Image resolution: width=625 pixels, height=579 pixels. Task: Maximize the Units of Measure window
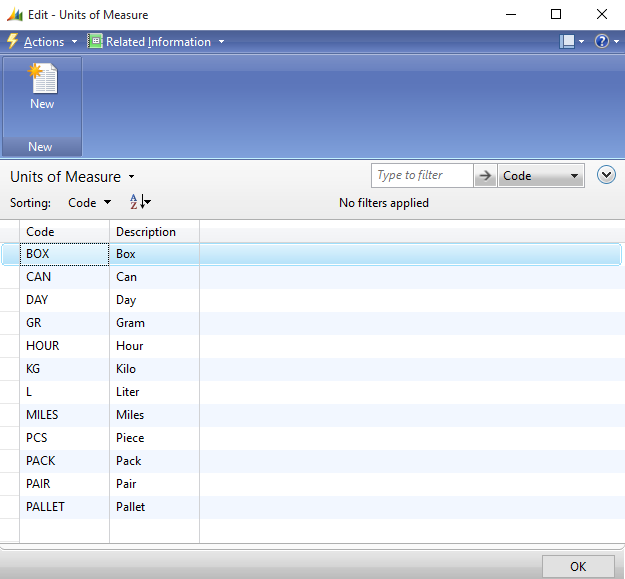[x=556, y=15]
